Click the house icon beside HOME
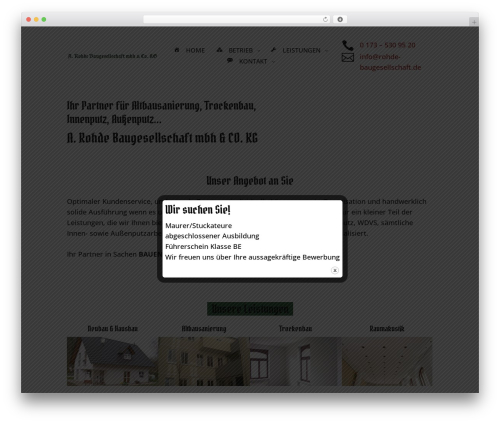 click(177, 50)
